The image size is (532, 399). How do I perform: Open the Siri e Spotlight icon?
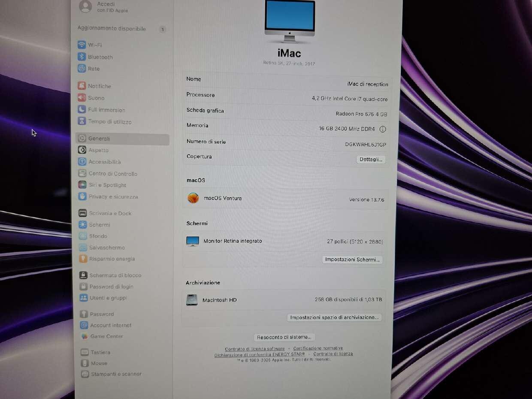82,185
